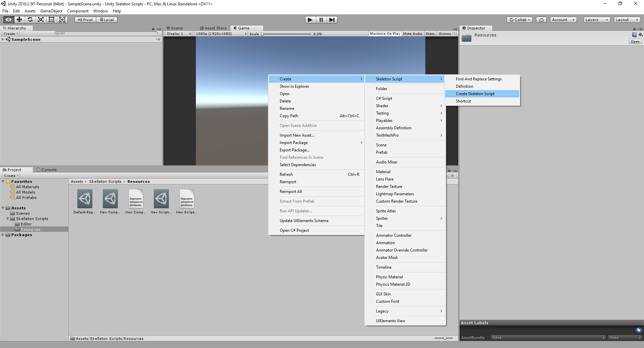Screen dimensions: 644x348
Task: Click the Play button
Action: [310, 20]
